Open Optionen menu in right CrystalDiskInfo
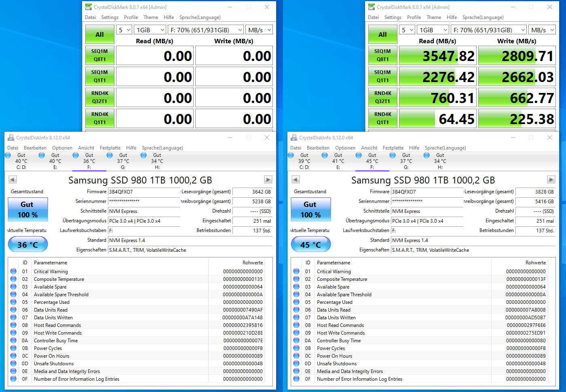The width and height of the screenshot is (566, 392). [x=345, y=148]
